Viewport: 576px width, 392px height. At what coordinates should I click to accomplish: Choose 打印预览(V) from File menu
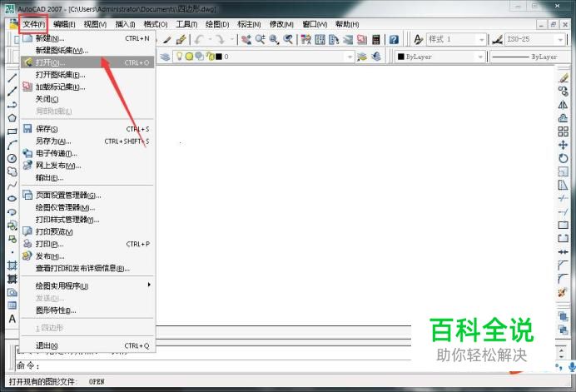[x=87, y=232]
